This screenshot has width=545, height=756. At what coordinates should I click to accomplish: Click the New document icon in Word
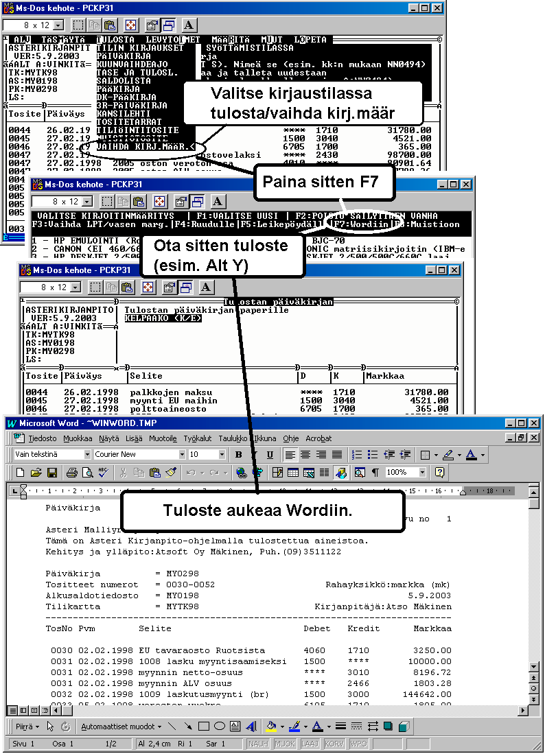click(20, 473)
